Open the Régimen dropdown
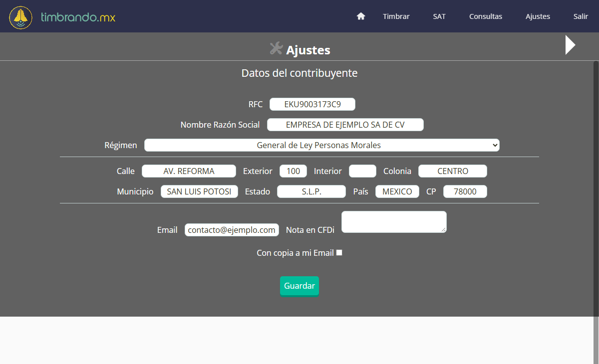Viewport: 599px width, 364px height. 322,145
